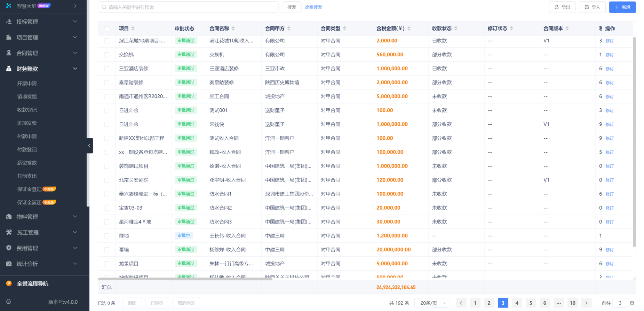Sort by 收款状态 column sort icon
Image resolution: width=644 pixels, height=311 pixels.
pyautogui.click(x=456, y=29)
